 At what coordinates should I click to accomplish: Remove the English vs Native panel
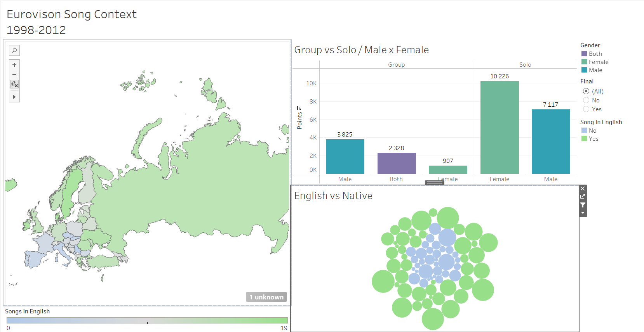(583, 189)
